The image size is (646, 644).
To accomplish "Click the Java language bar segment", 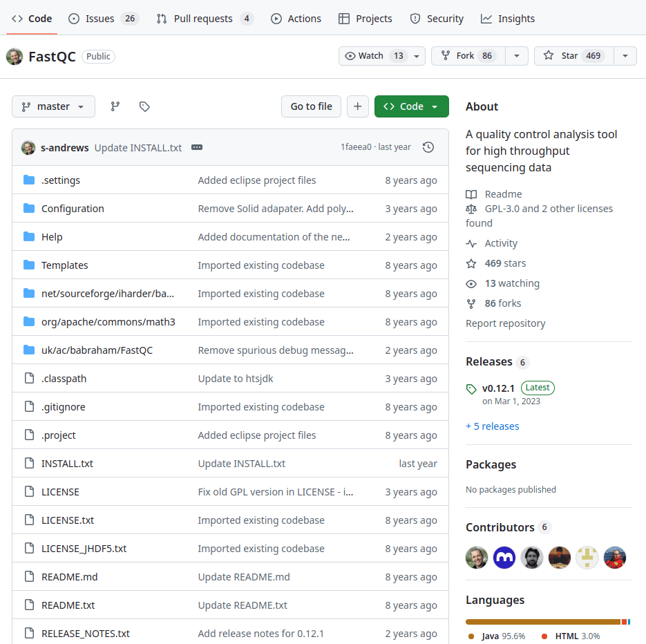I will [x=543, y=622].
